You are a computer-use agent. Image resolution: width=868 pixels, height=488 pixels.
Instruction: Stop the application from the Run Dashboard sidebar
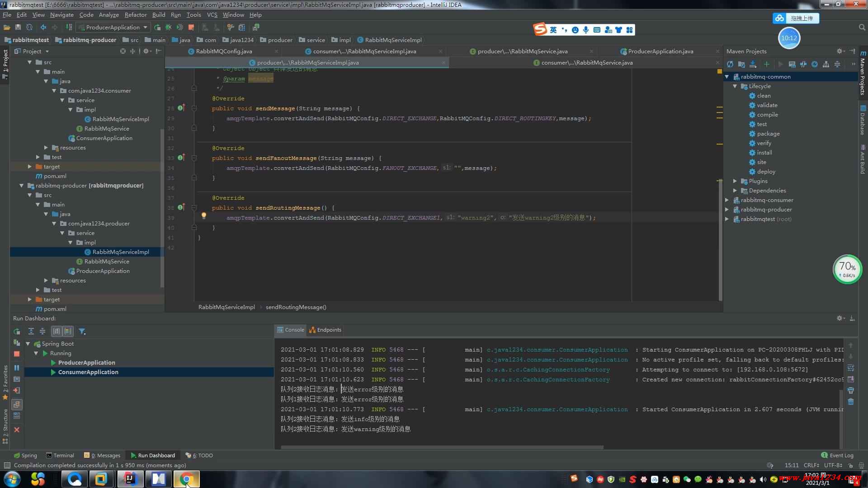tap(17, 354)
